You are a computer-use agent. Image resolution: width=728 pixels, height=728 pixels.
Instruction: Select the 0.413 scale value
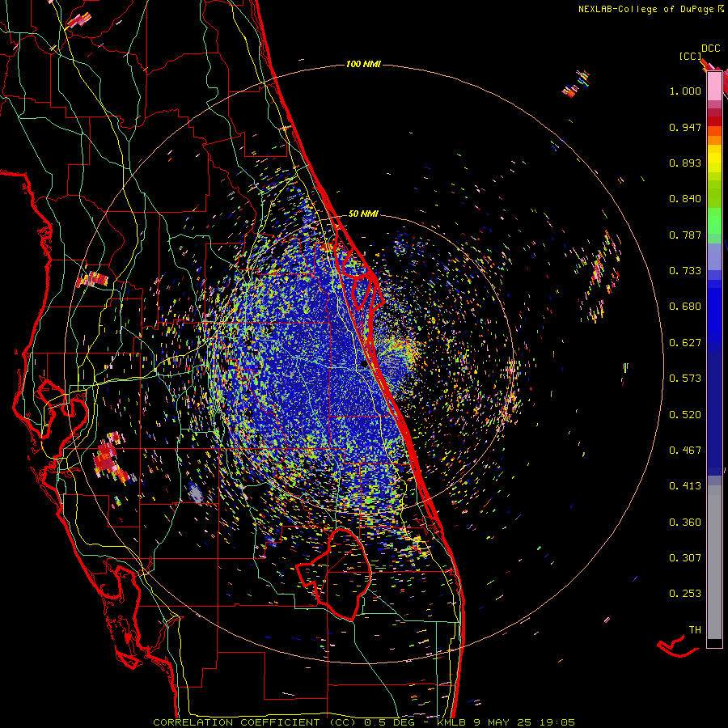coord(685,486)
